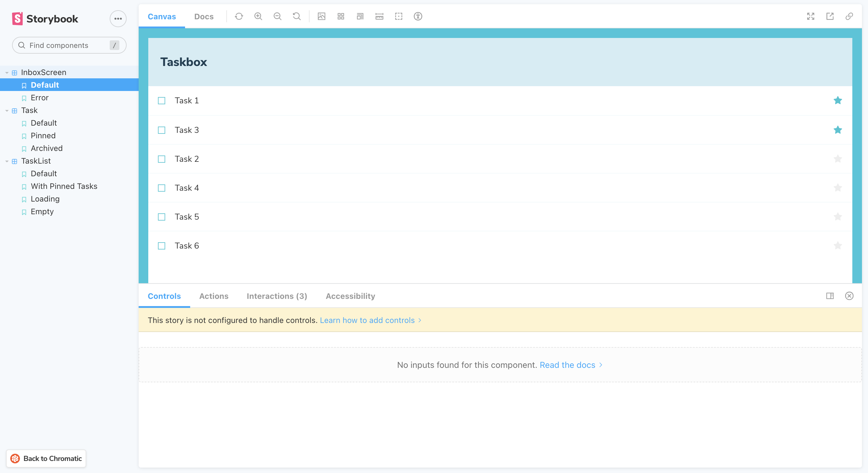This screenshot has height=473, width=868.
Task: Pin Task 2 using its star
Action: click(x=838, y=159)
